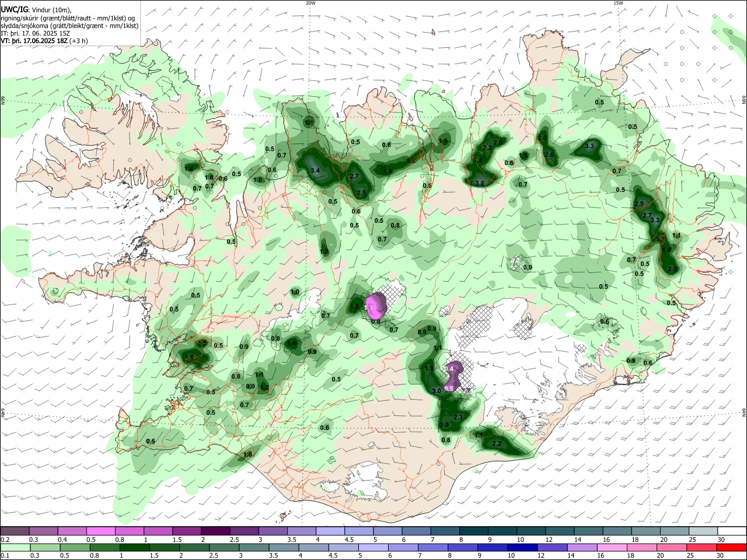Screen dimensions: 747x560
Task: Pick the lavender 14 rain-scale swatch
Action: (581, 547)
